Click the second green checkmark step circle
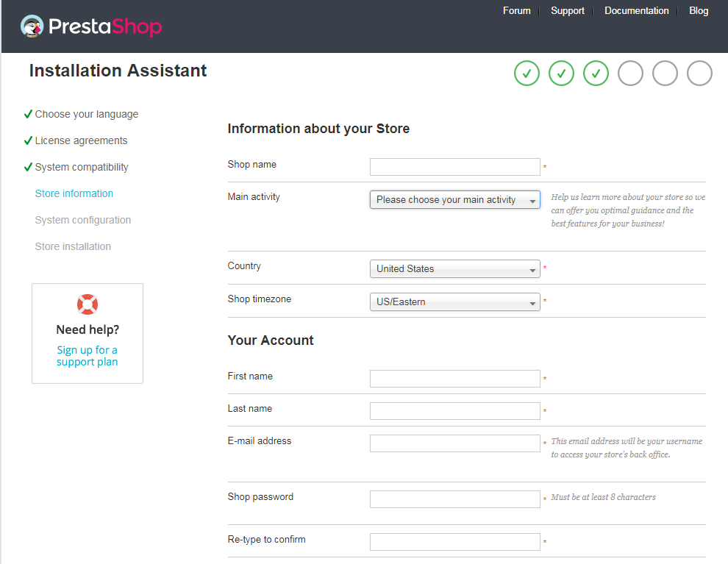The image size is (728, 564). coord(561,74)
